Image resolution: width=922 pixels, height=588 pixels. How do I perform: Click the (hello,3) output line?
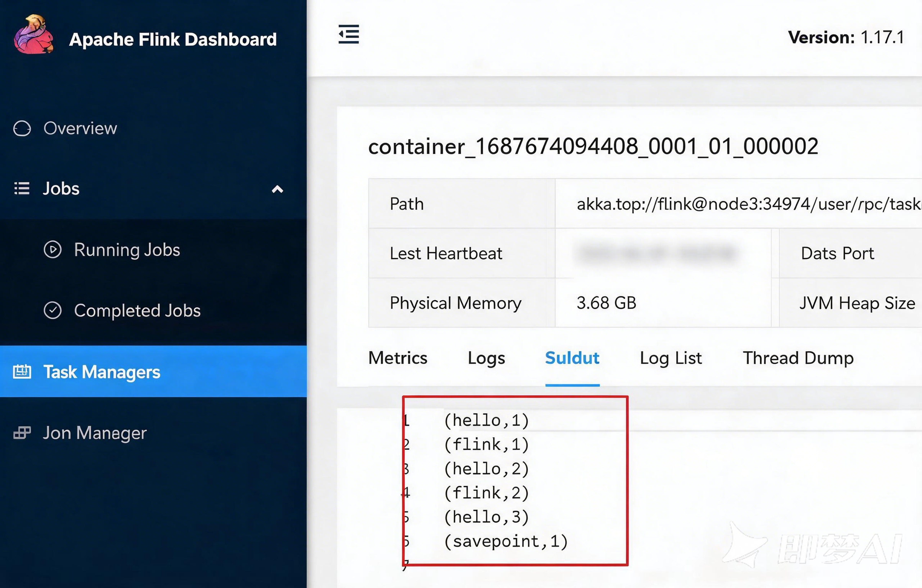coord(486,517)
